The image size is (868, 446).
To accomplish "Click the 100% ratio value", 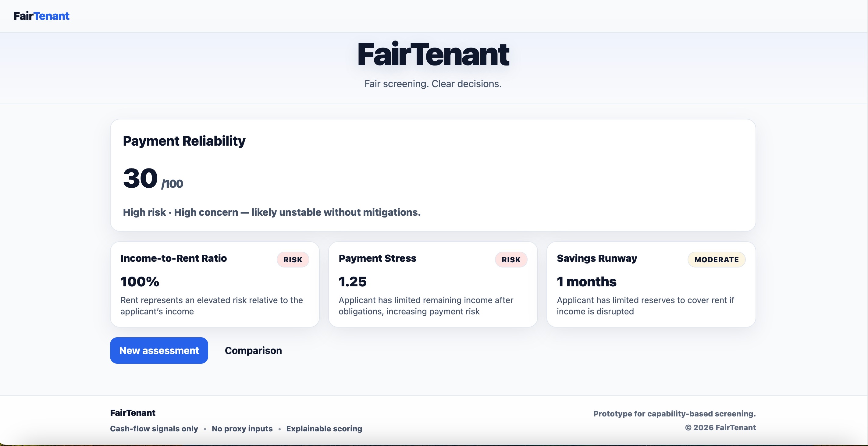I will 140,281.
